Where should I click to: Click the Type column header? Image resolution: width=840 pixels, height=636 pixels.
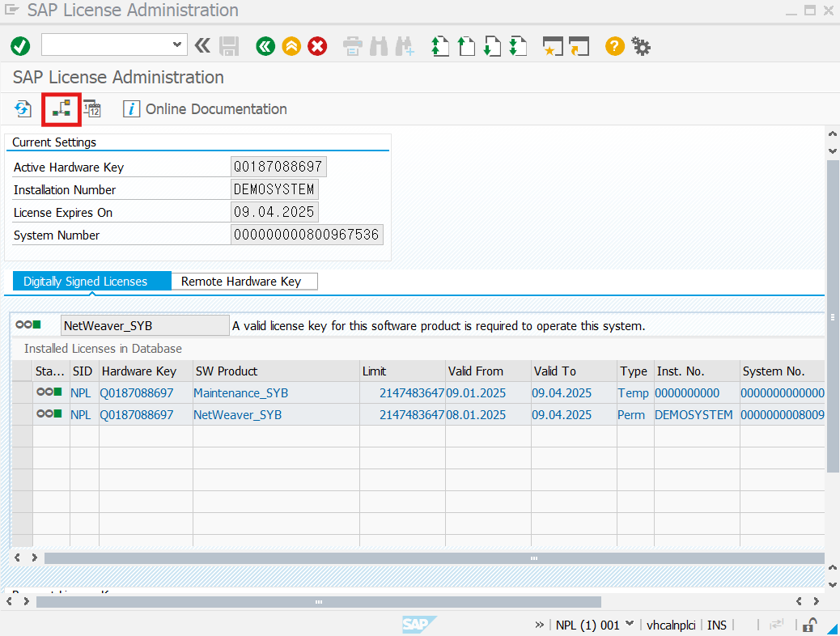(x=634, y=371)
